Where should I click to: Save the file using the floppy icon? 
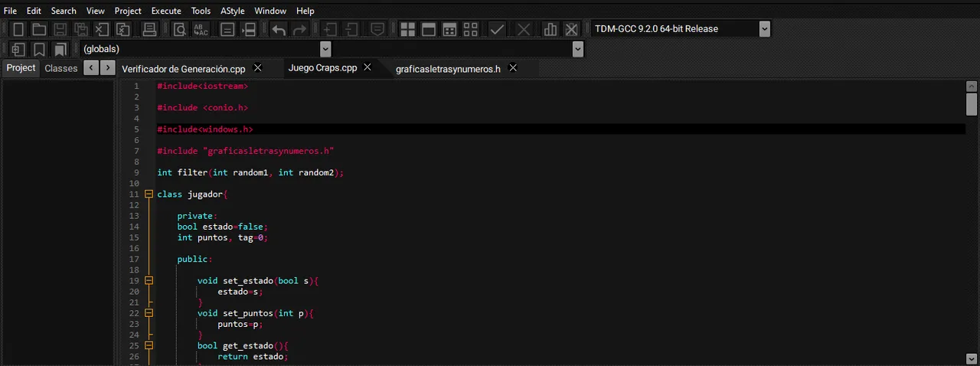pyautogui.click(x=60, y=29)
